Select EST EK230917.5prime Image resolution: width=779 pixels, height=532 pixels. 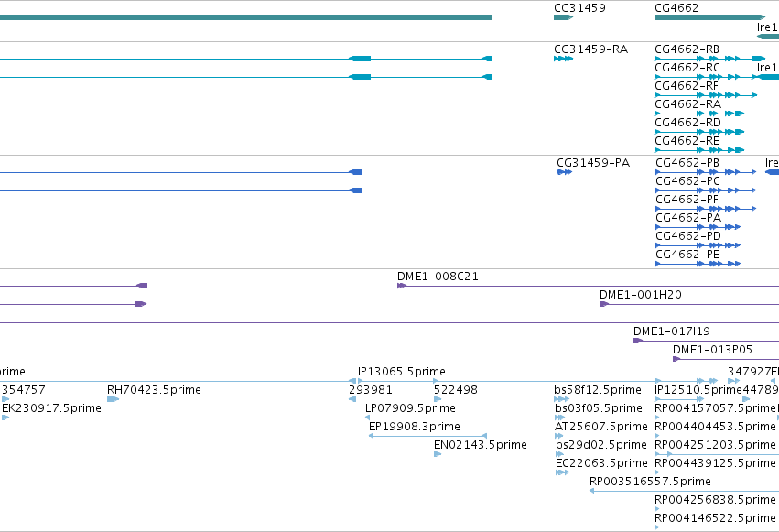51,408
